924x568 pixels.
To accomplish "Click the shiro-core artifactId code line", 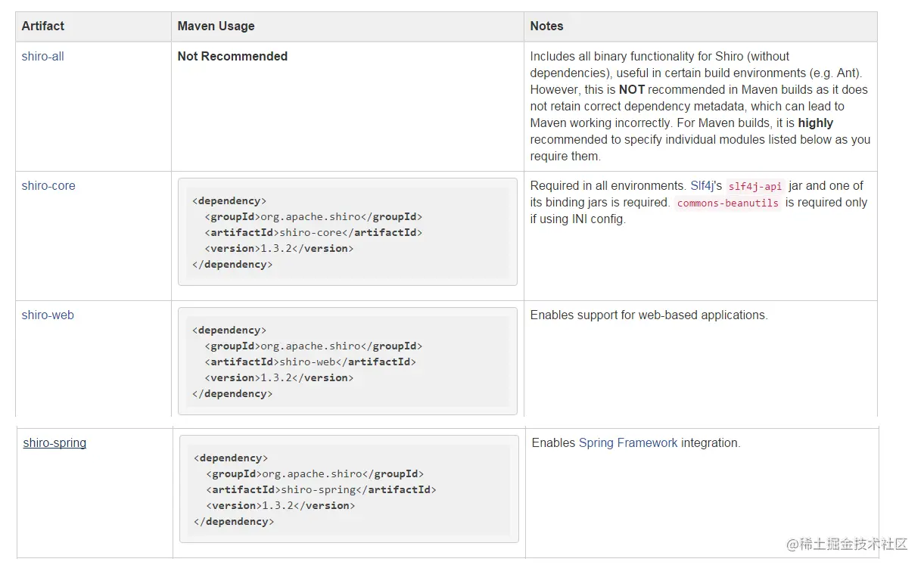I will point(313,232).
